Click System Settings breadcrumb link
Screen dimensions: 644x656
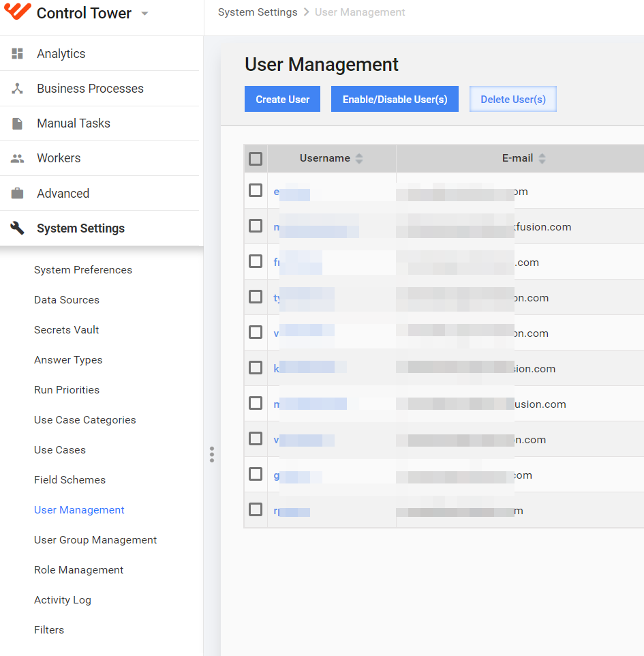coord(258,12)
